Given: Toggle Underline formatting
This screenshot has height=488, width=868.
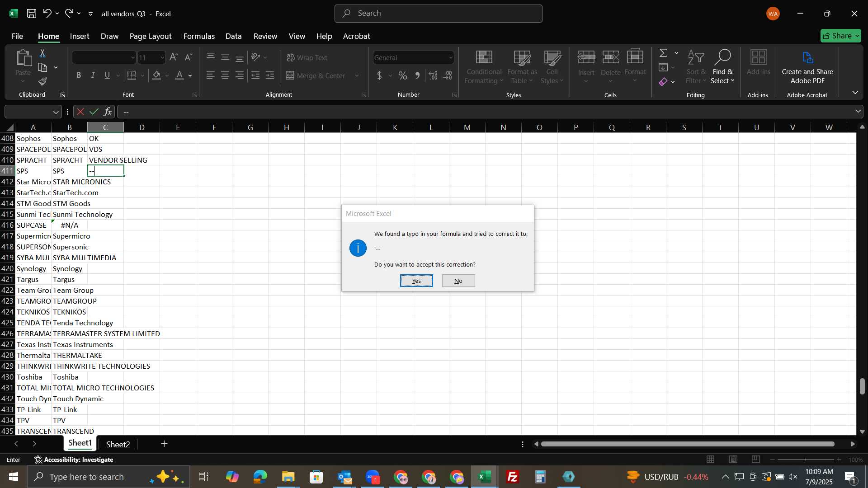Looking at the screenshot, I should click(x=107, y=75).
